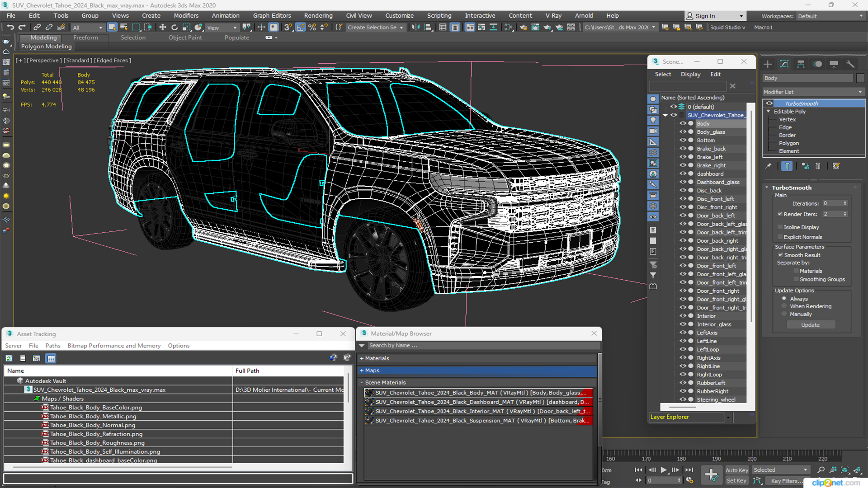
Task: Activate Select and Move tool
Action: (163, 28)
